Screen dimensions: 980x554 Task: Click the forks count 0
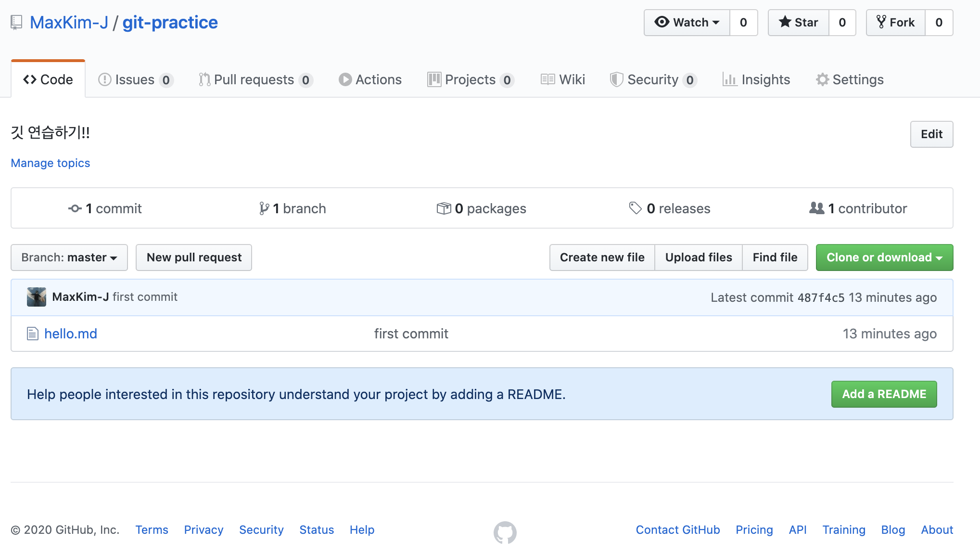[x=939, y=23]
